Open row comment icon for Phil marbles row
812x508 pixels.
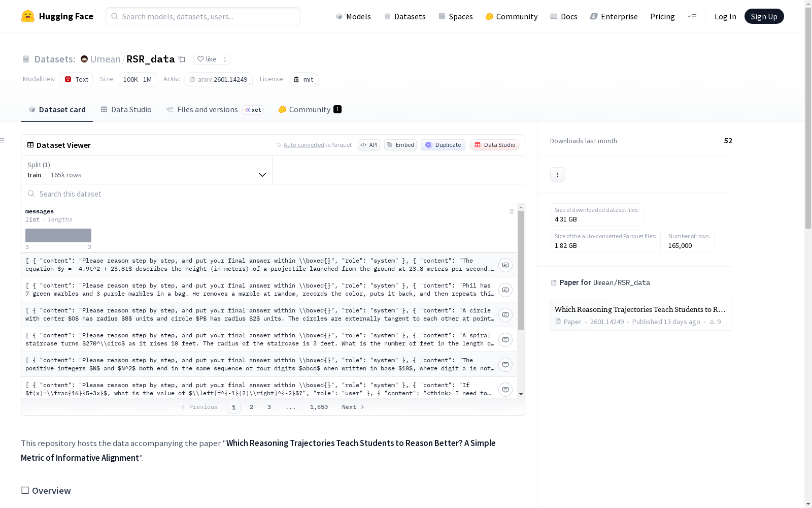click(505, 290)
